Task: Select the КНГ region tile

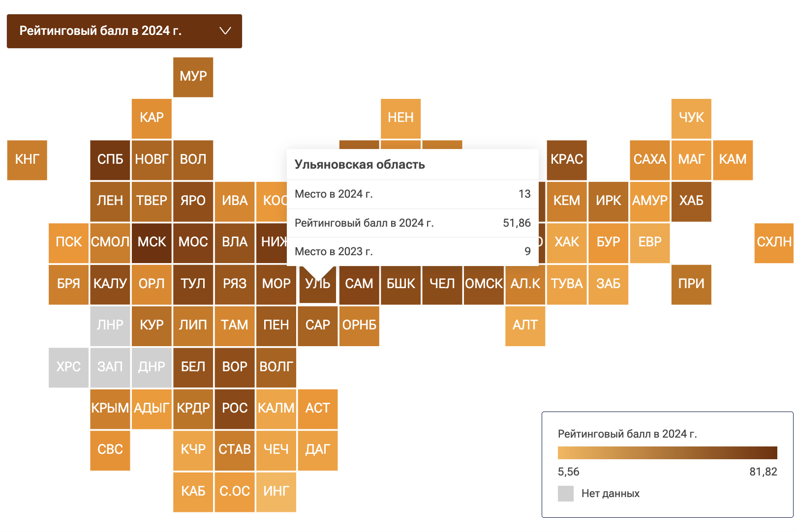Action: 27,160
